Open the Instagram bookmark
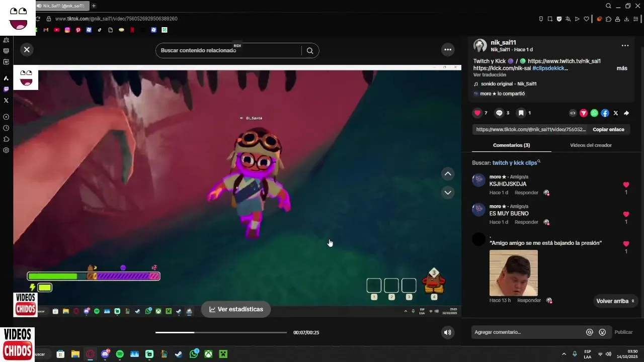Image resolution: width=644 pixels, height=362 pixels. 67,30
